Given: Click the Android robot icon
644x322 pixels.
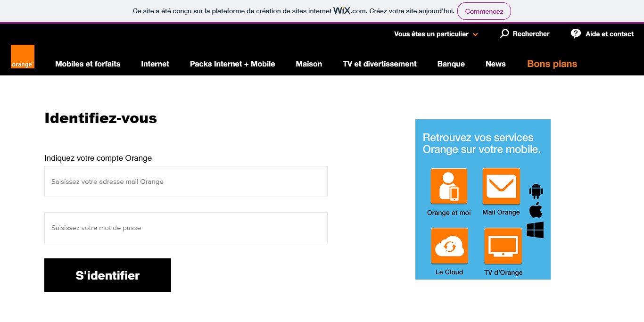Looking at the screenshot, I should click(536, 191).
